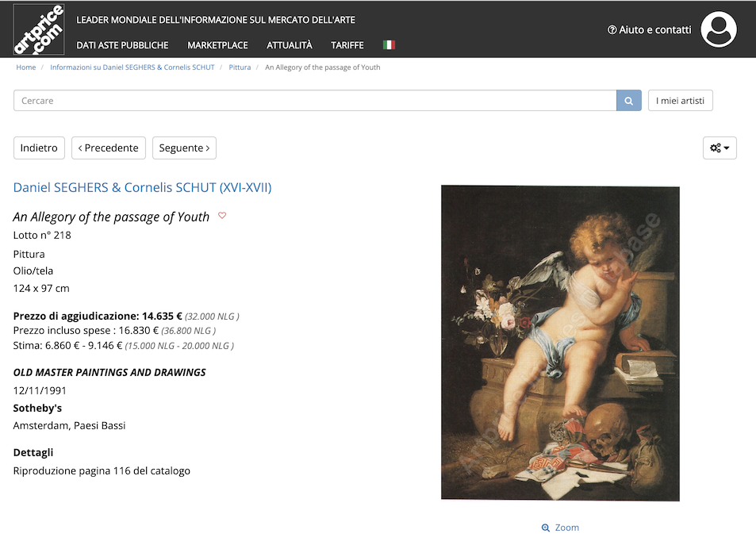Open the TARIFFE menu
This screenshot has width=756, height=545.
point(347,45)
